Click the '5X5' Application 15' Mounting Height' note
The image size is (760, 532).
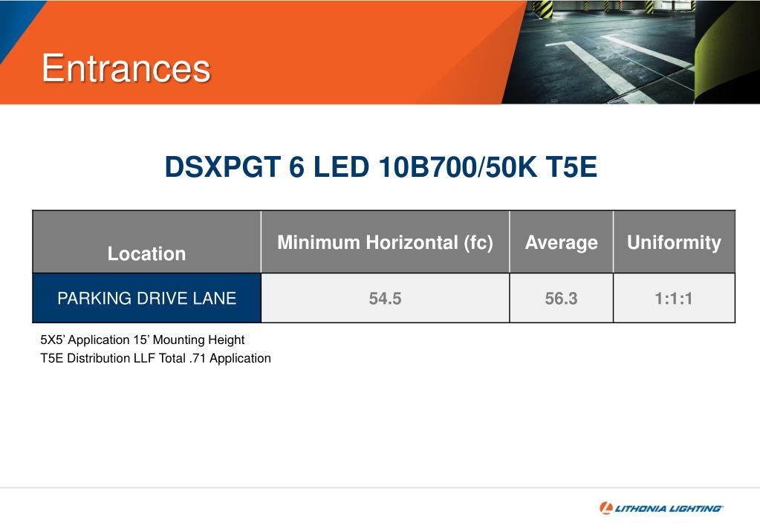[x=143, y=340]
